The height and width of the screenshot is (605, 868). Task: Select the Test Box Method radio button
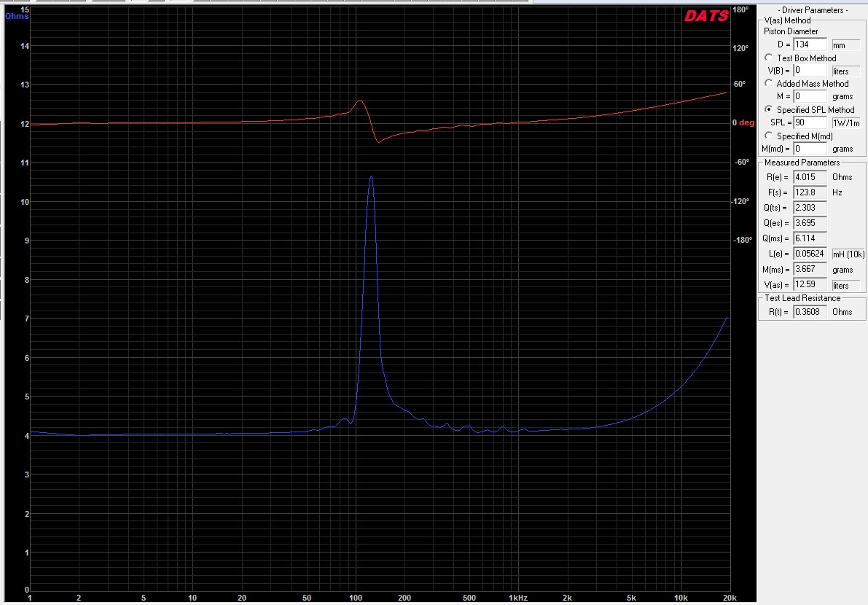pyautogui.click(x=768, y=58)
